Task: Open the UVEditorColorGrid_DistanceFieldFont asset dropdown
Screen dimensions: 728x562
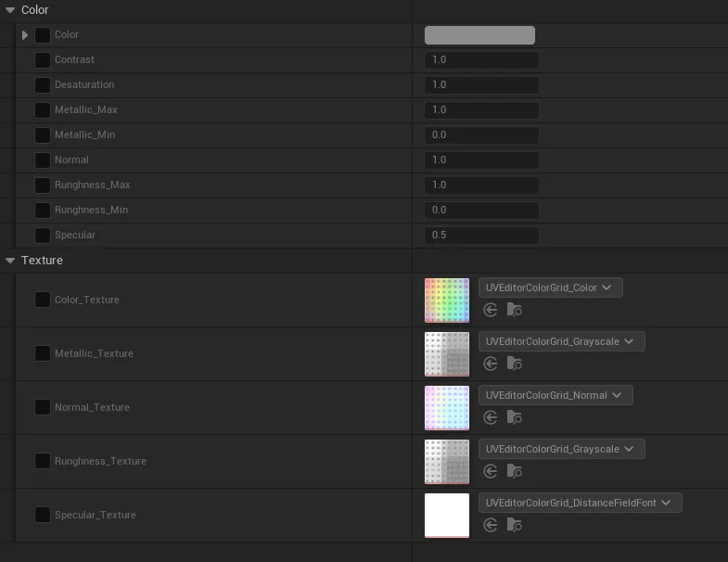Action: click(x=581, y=503)
